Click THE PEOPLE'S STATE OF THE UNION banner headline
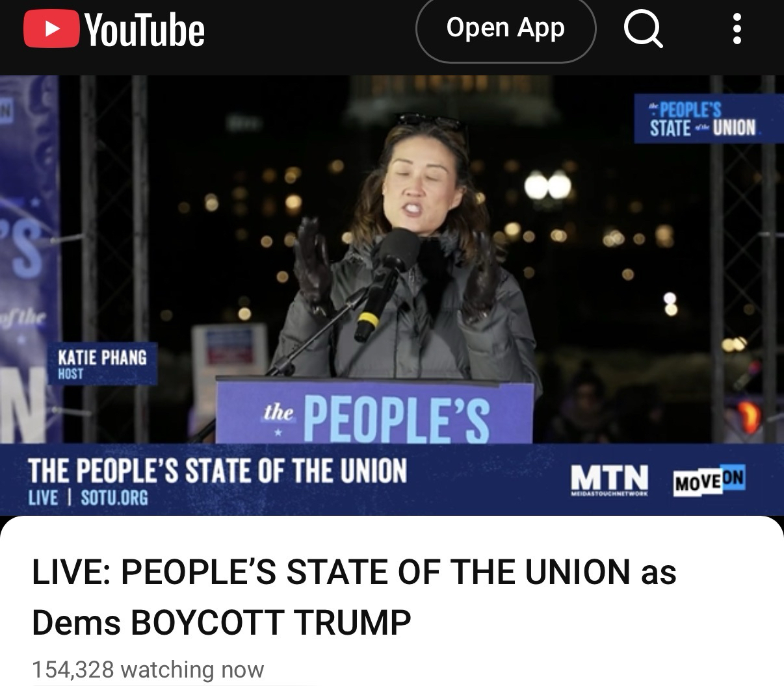Image resolution: width=784 pixels, height=686 pixels. coord(218,470)
